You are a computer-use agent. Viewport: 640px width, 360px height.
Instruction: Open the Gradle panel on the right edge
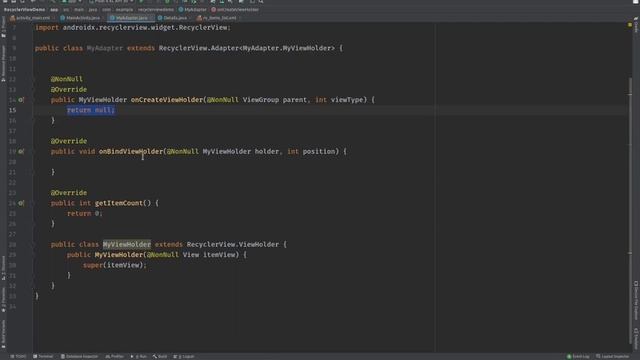click(x=636, y=24)
